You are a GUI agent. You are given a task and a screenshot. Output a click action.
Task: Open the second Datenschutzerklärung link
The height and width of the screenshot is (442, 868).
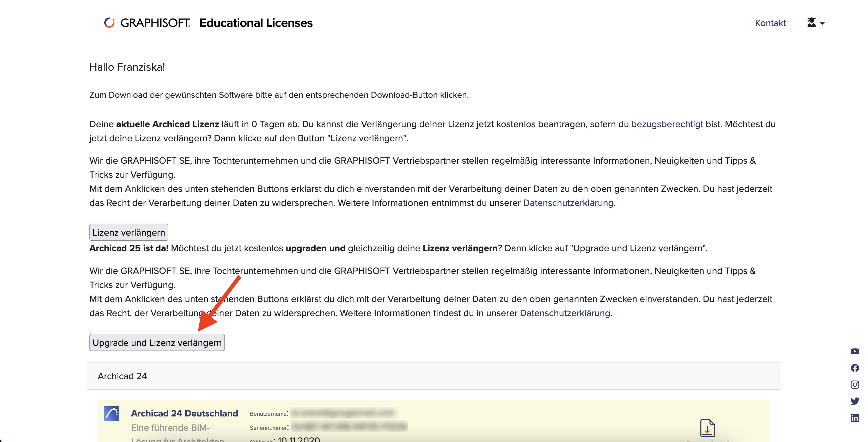coord(565,313)
